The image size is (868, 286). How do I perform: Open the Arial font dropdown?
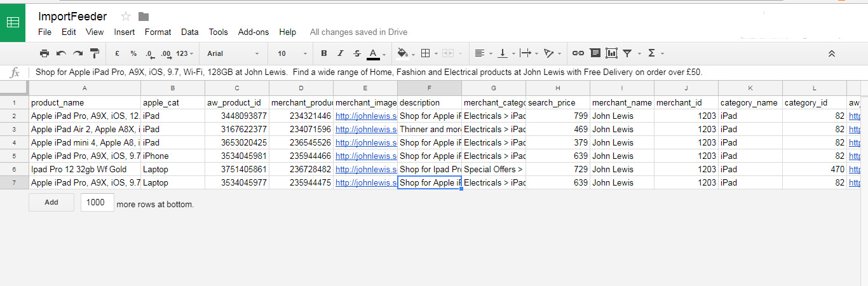[233, 53]
